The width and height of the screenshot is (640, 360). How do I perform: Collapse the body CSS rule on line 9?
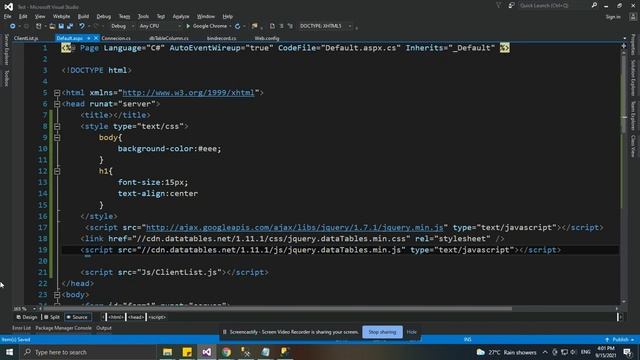pyautogui.click(x=57, y=138)
